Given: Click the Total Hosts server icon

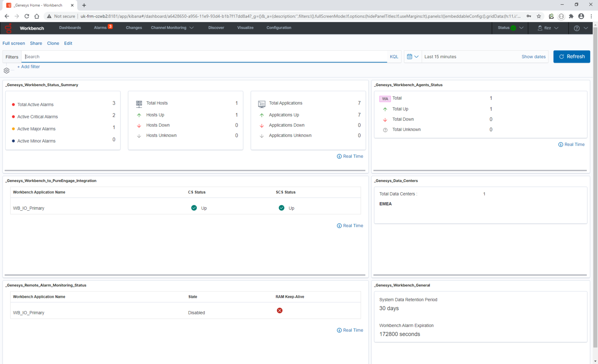Looking at the screenshot, I should 139,103.
